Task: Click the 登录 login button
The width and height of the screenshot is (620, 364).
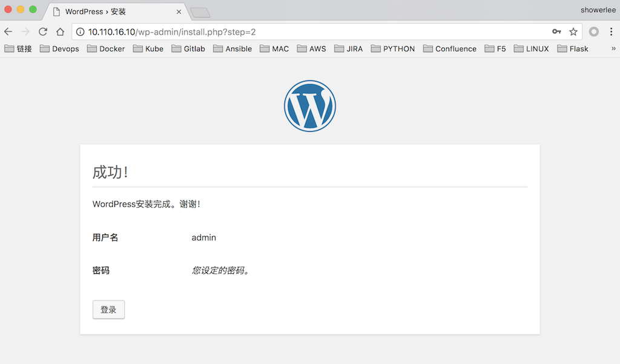Action: [109, 310]
